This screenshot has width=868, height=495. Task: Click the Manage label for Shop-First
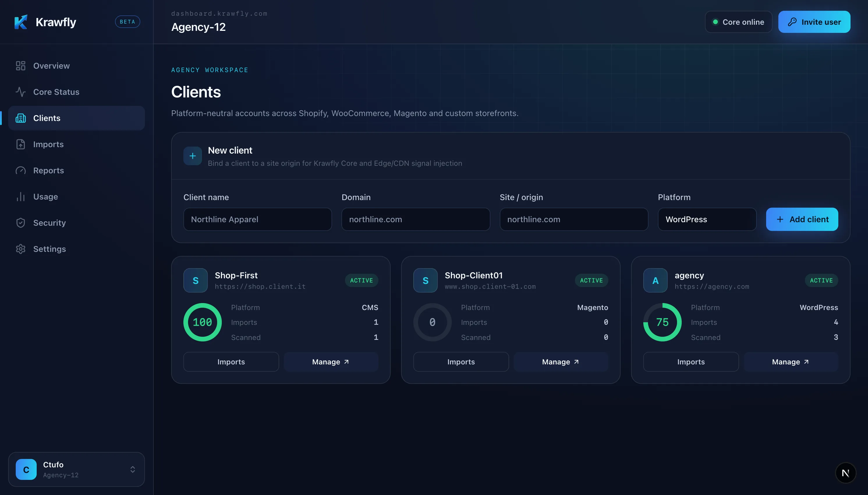tap(326, 362)
